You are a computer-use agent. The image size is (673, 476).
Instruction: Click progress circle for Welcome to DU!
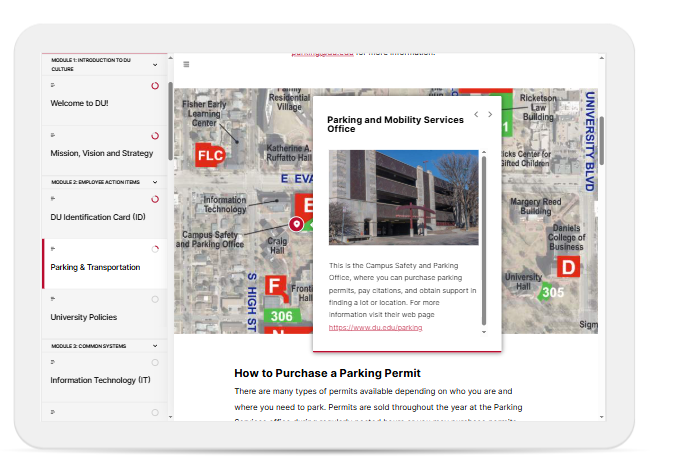click(x=155, y=86)
